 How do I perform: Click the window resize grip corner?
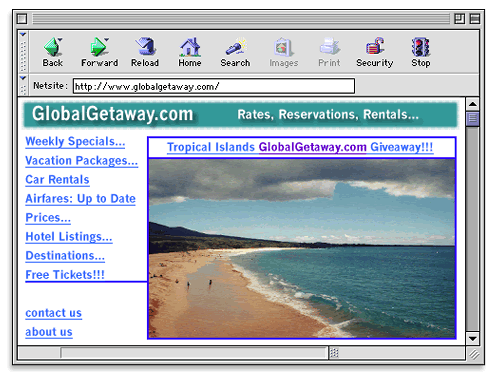[x=474, y=354]
